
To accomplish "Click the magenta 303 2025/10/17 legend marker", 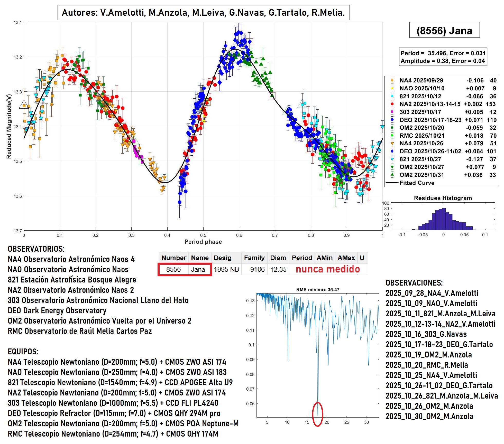I will (392, 112).
